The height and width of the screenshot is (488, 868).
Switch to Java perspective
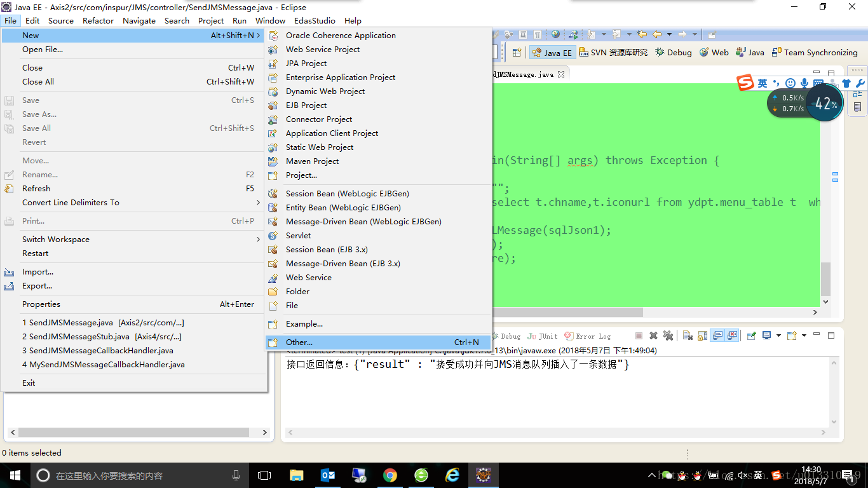click(750, 53)
